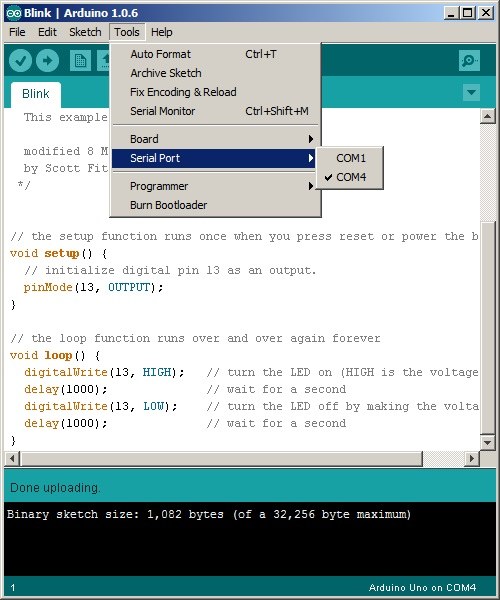Click horizontal scrollbar left arrow
Viewport: 500px width, 600px height.
tap(12, 458)
